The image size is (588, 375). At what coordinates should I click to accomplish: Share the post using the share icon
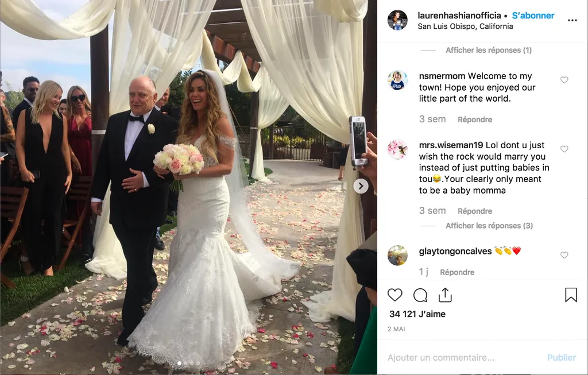tap(445, 295)
